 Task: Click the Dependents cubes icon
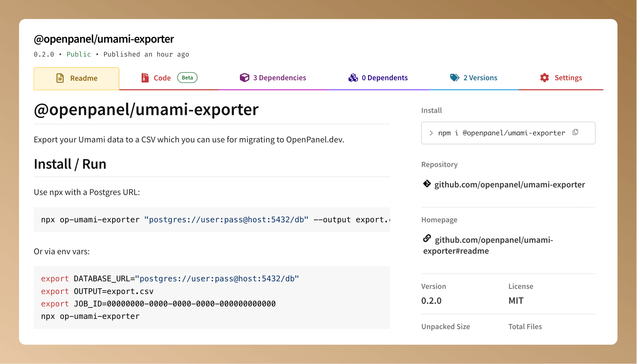tap(353, 78)
